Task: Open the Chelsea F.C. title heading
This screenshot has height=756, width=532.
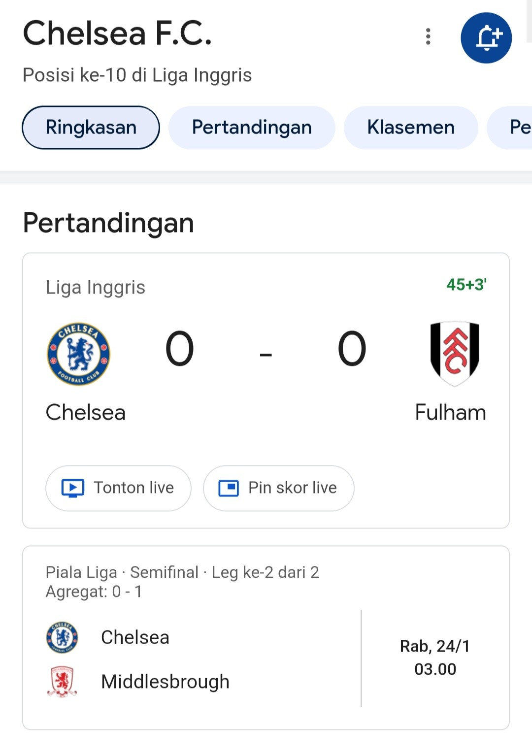Action: click(118, 33)
